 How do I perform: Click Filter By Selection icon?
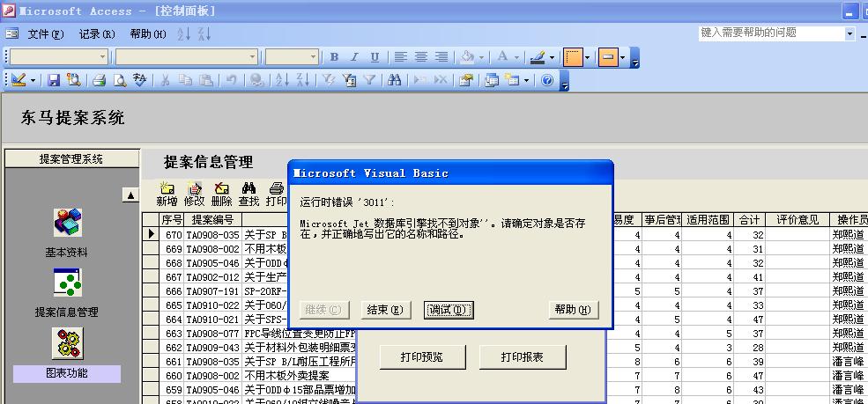tap(329, 81)
